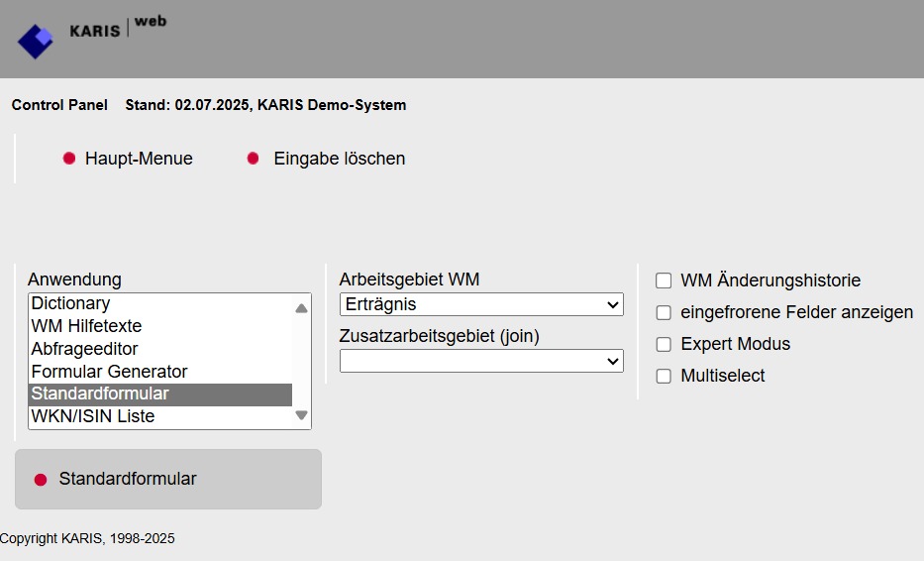Viewport: 924px width, 561px height.
Task: Select Formular Generator in Anwendung list
Action: [x=159, y=372]
